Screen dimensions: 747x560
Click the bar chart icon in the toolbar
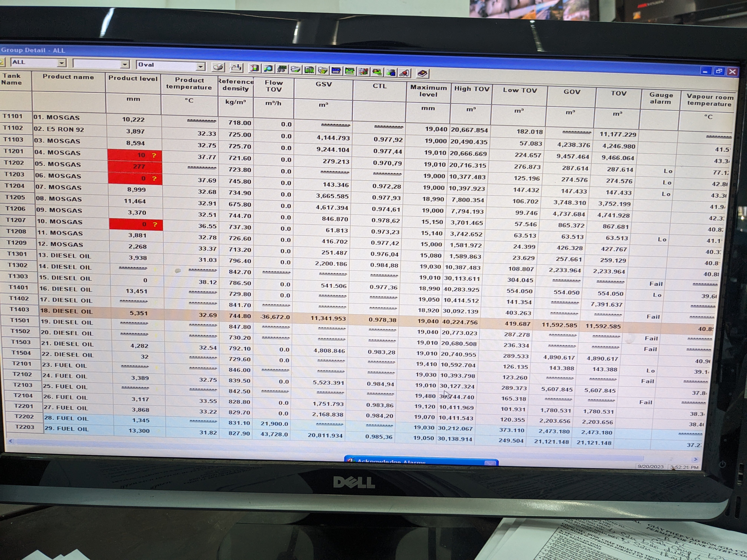pyautogui.click(x=309, y=70)
